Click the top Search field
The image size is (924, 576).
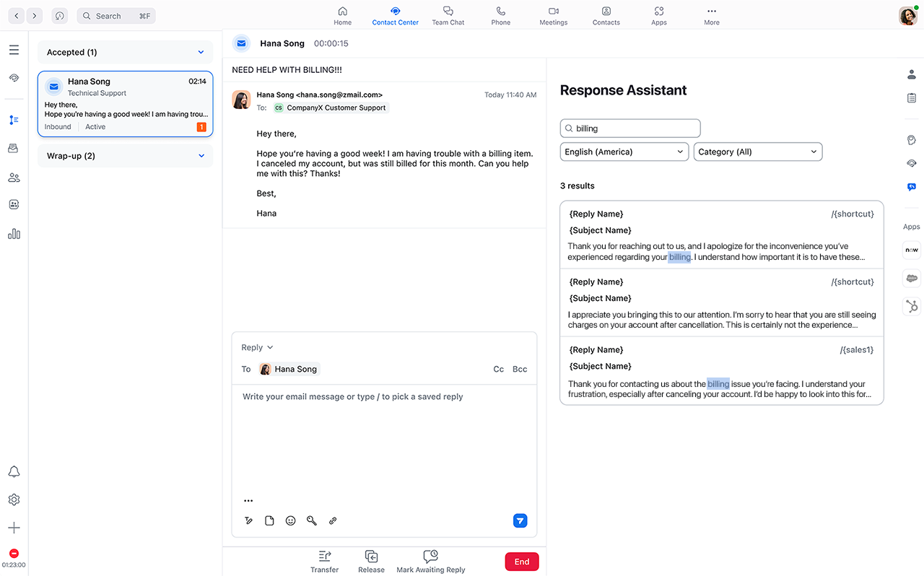click(116, 15)
